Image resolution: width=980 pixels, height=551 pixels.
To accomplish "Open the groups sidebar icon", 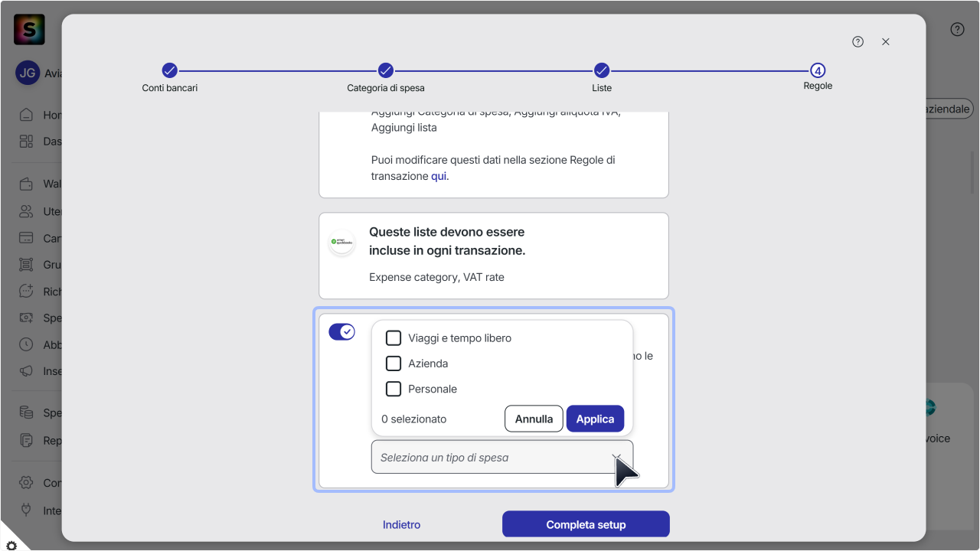I will tap(27, 265).
